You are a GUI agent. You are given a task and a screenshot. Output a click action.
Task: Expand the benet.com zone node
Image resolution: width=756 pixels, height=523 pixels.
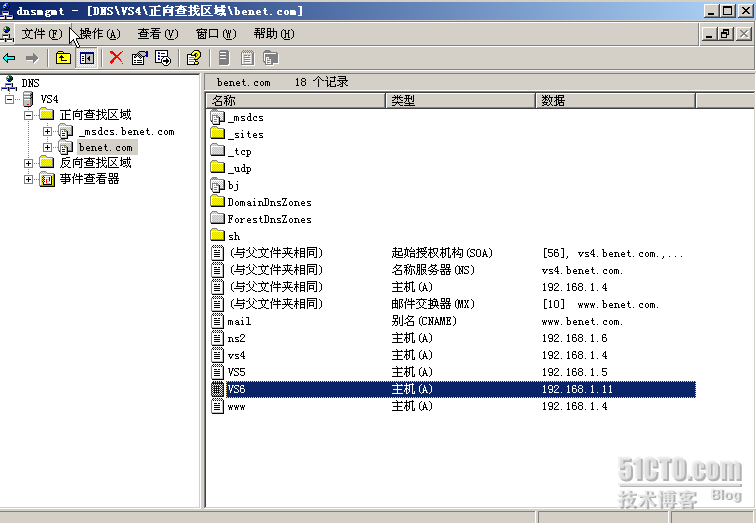[47, 147]
